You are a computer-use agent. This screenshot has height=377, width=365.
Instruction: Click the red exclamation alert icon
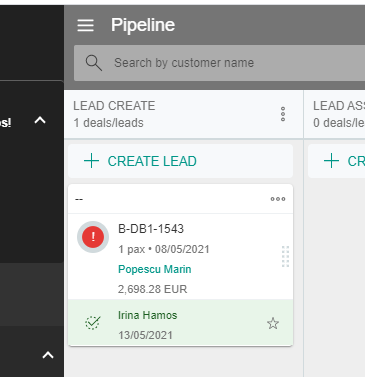pyautogui.click(x=93, y=237)
